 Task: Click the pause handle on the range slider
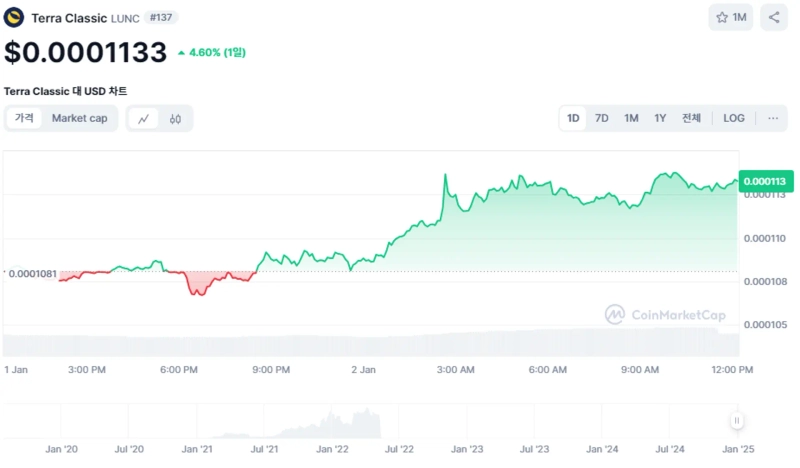[737, 421]
